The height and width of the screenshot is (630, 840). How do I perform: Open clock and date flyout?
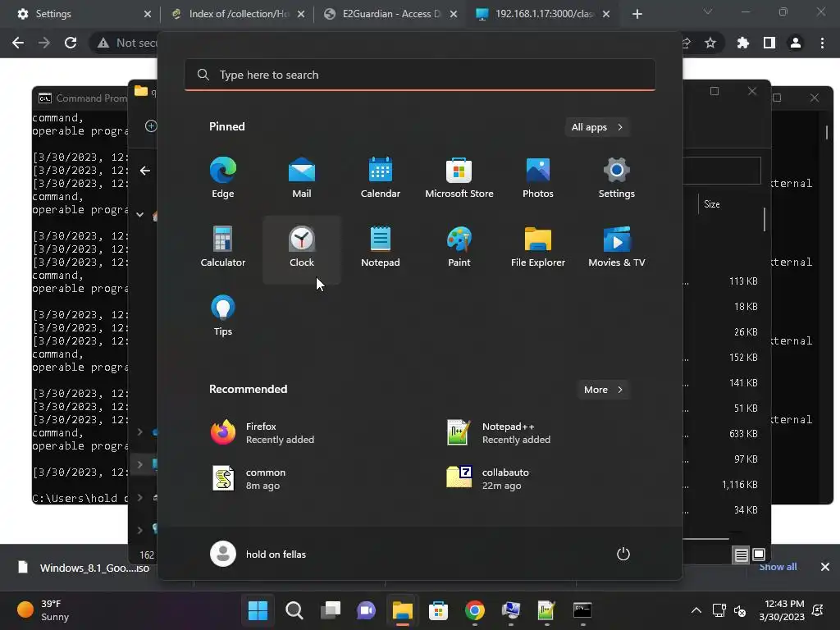tap(782, 610)
